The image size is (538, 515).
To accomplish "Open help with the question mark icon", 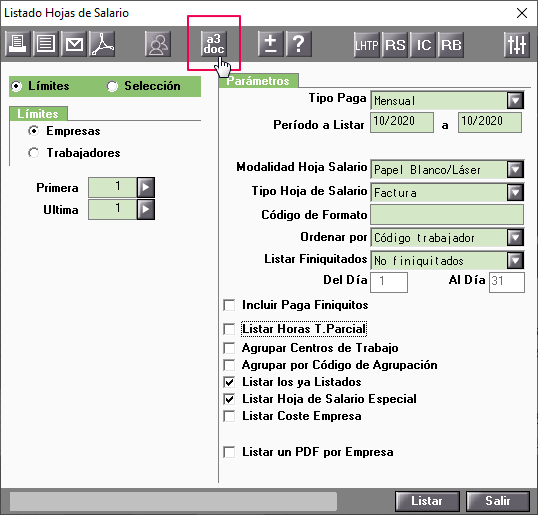I will coord(299,44).
